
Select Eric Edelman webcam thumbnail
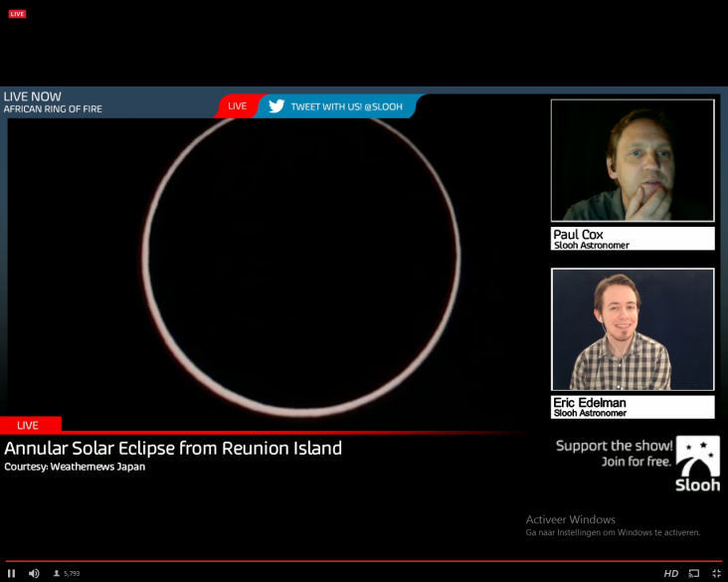633,329
